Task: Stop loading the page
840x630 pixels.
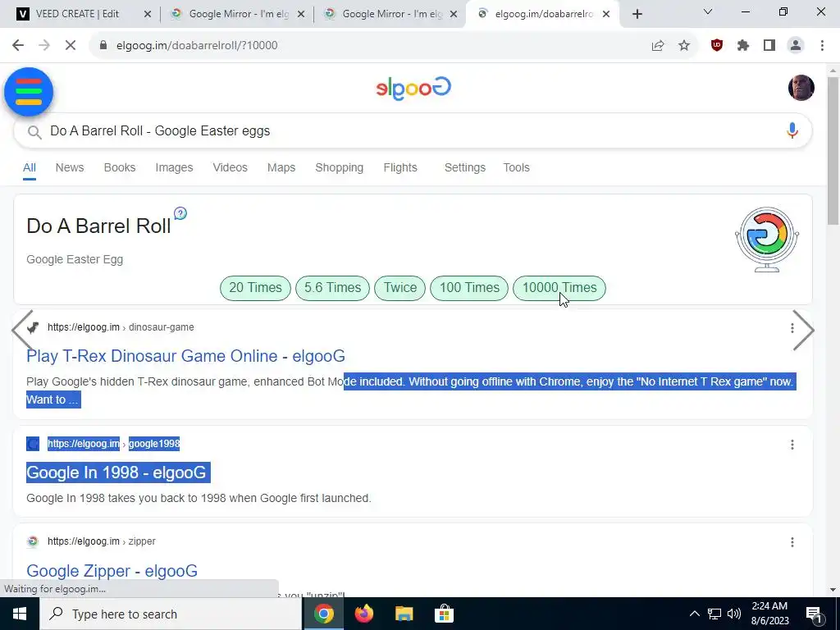Action: coord(71,45)
